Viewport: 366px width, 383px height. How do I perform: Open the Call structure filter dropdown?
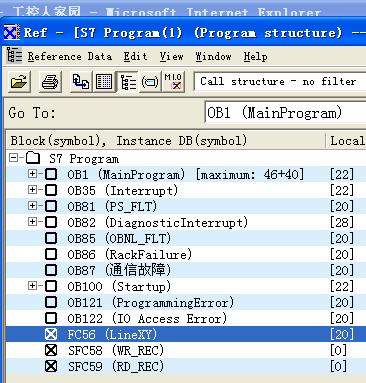point(280,82)
